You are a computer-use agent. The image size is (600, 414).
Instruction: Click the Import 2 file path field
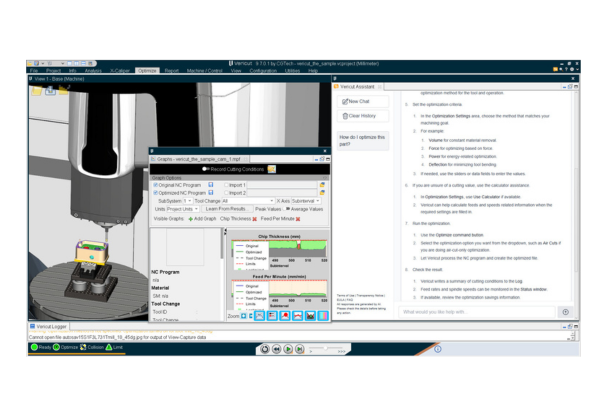tap(282, 193)
